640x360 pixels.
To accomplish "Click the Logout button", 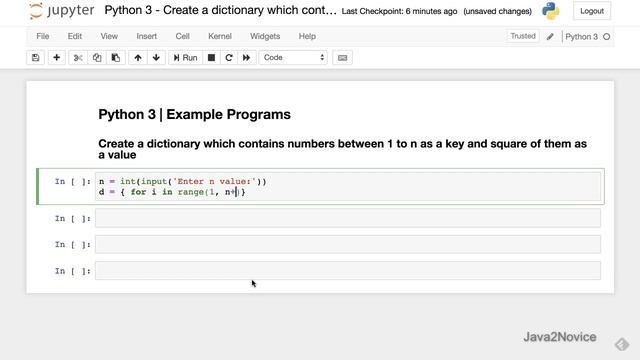I will [592, 11].
